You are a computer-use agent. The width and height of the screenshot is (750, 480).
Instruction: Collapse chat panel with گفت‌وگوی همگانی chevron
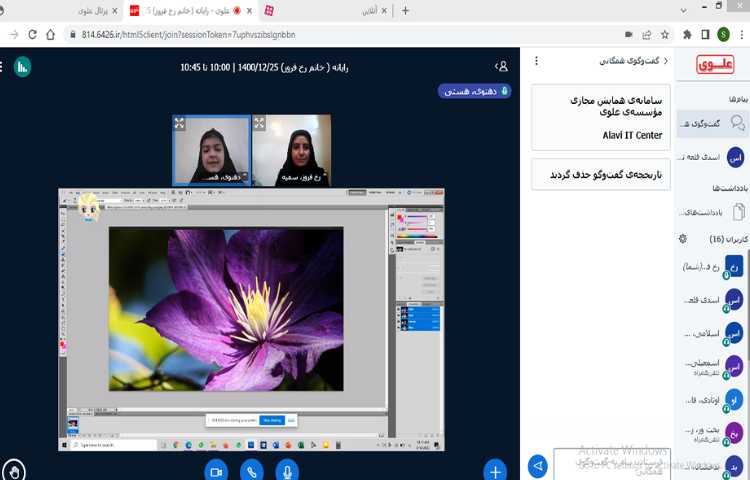point(634,61)
